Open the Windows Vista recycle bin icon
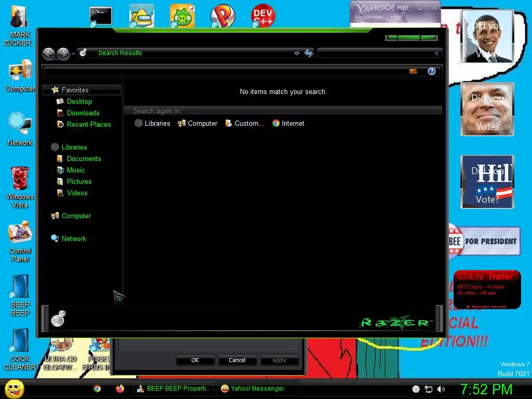Screen dimensions: 532x399 pyautogui.click(x=20, y=187)
